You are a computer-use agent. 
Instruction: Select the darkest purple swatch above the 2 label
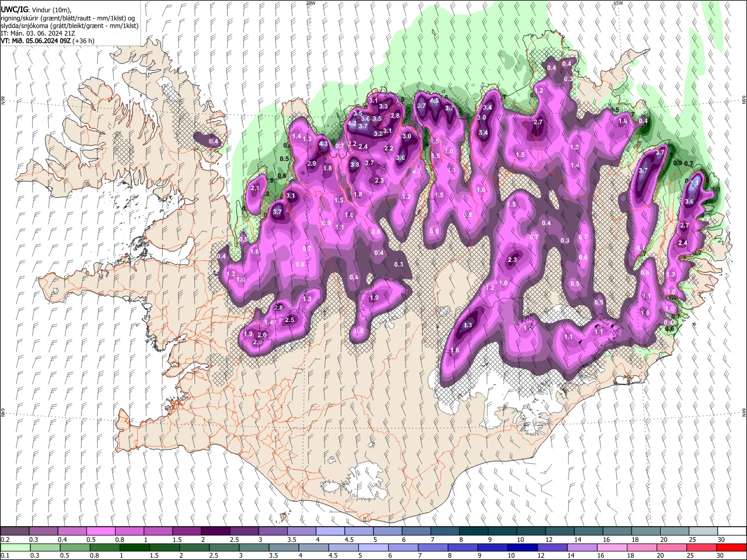click(215, 531)
